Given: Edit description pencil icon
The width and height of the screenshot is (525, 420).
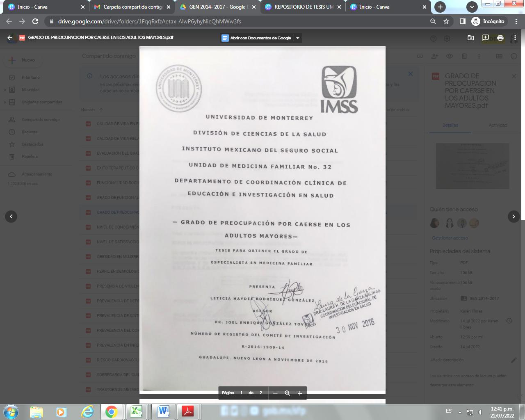Looking at the screenshot, I should [514, 360].
